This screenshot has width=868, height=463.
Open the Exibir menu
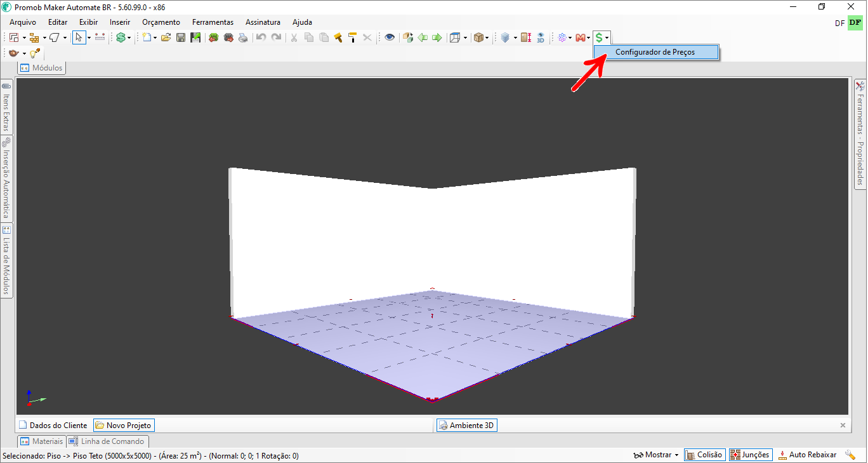pyautogui.click(x=89, y=22)
